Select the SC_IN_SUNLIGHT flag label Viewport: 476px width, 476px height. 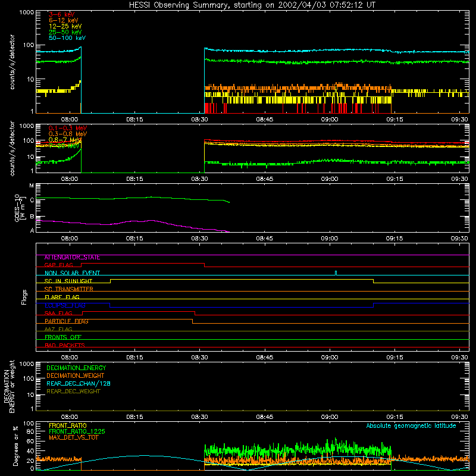tap(68, 281)
